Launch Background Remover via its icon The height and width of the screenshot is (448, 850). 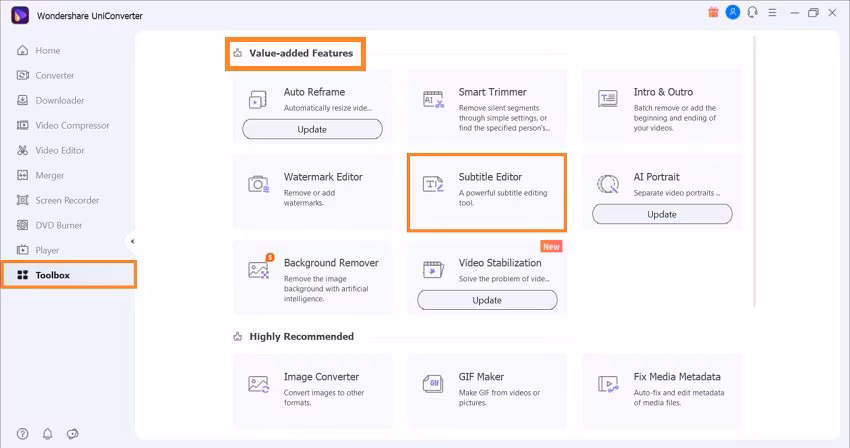(258, 270)
